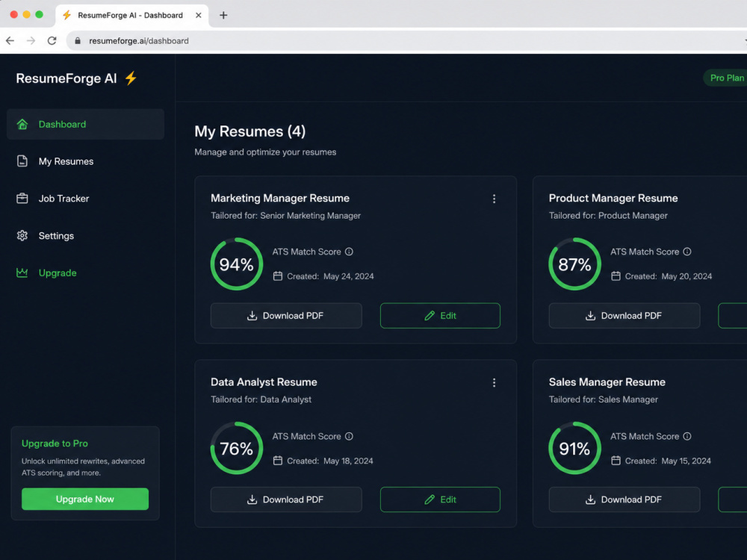
Task: Click 'Tailored for: Product Manager' text
Action: (608, 216)
